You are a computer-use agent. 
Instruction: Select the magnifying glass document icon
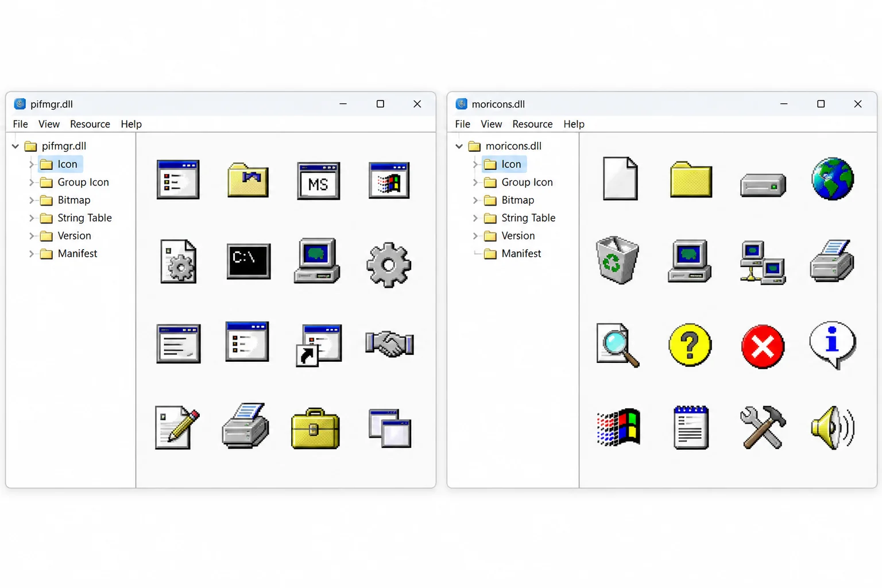[618, 345]
